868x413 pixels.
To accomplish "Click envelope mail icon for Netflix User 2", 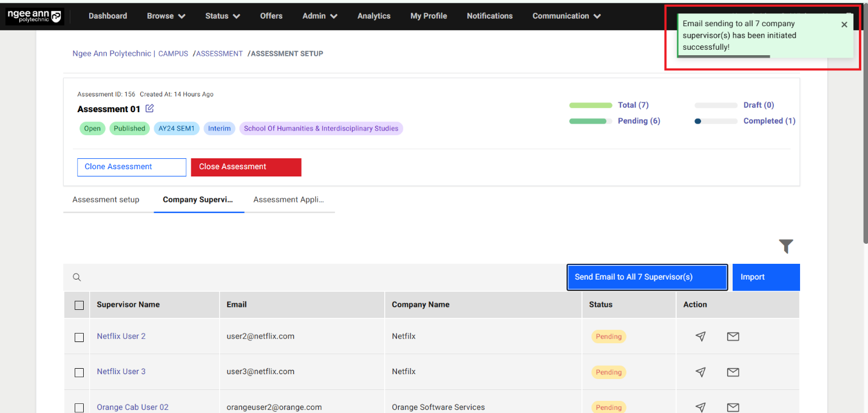I will [733, 337].
